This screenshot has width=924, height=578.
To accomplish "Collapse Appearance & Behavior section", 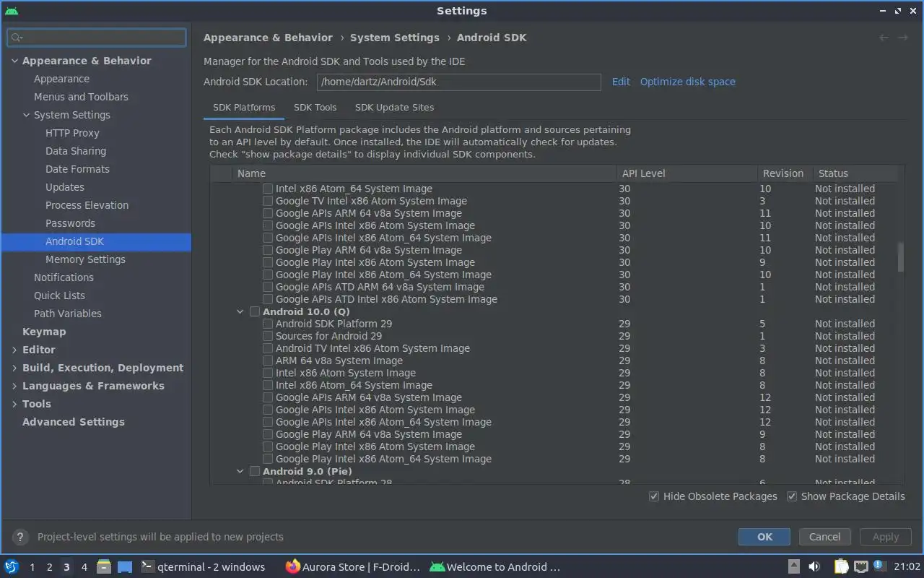I will (x=14, y=61).
